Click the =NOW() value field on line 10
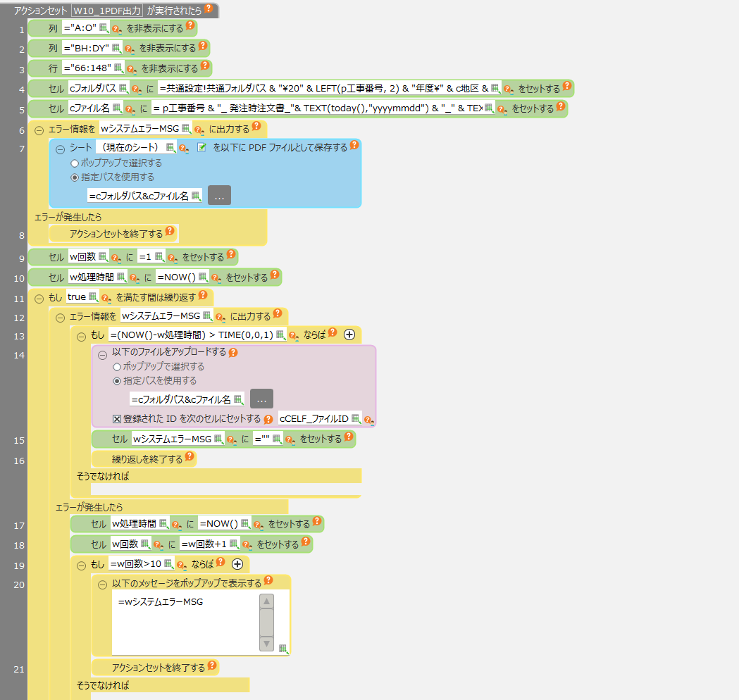The width and height of the screenshot is (739, 700). [177, 277]
